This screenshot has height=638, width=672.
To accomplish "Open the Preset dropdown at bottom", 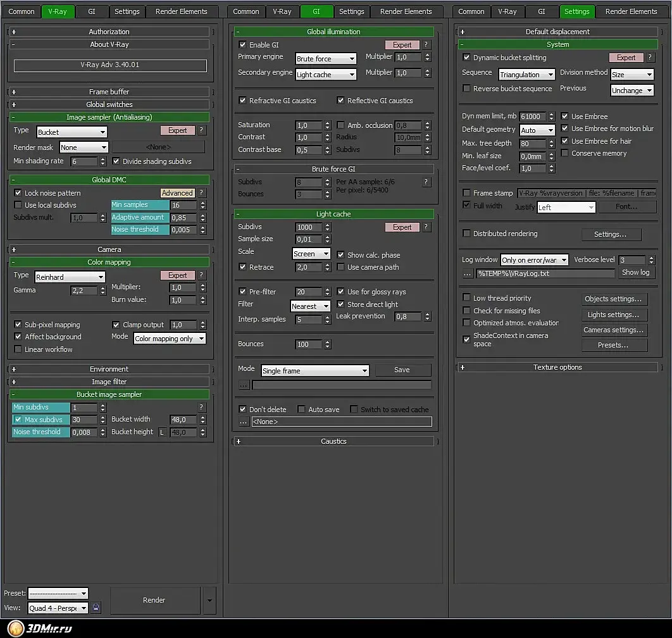I will pos(58,594).
